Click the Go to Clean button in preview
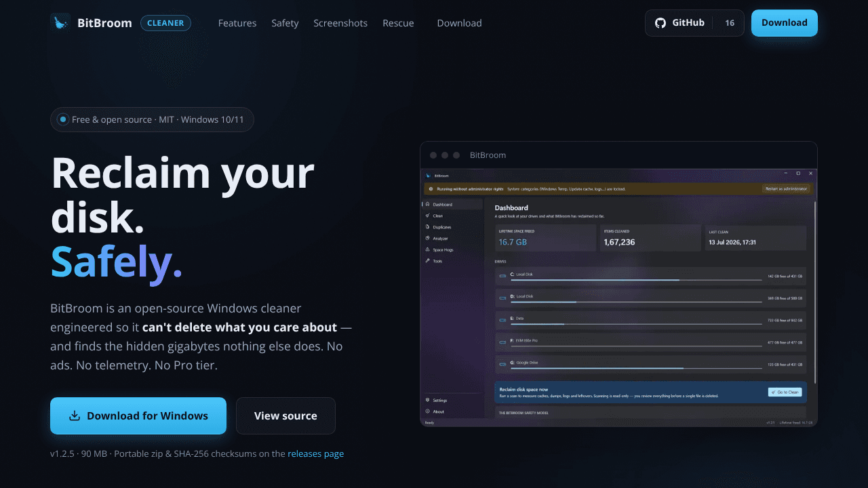The width and height of the screenshot is (868, 488). click(785, 392)
